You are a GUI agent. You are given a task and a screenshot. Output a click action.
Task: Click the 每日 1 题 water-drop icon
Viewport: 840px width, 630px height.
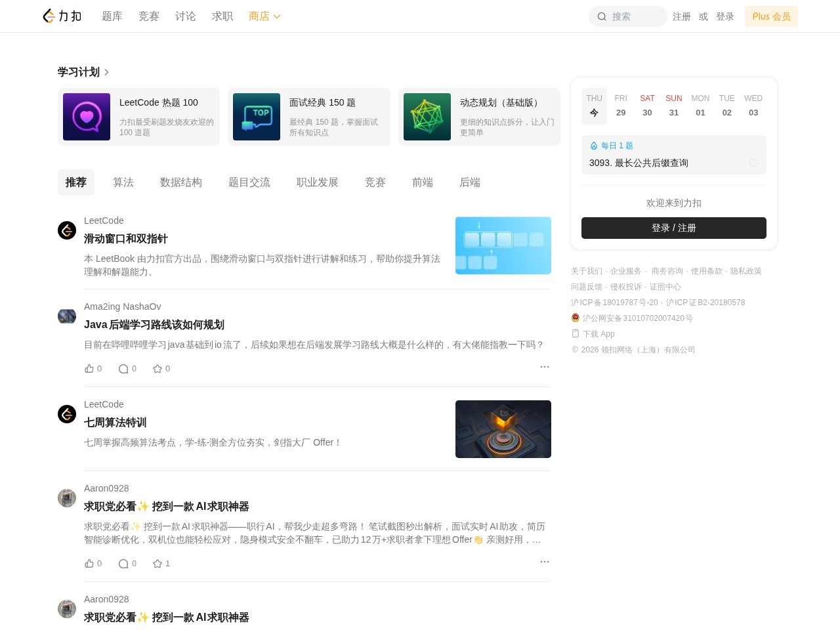[594, 146]
